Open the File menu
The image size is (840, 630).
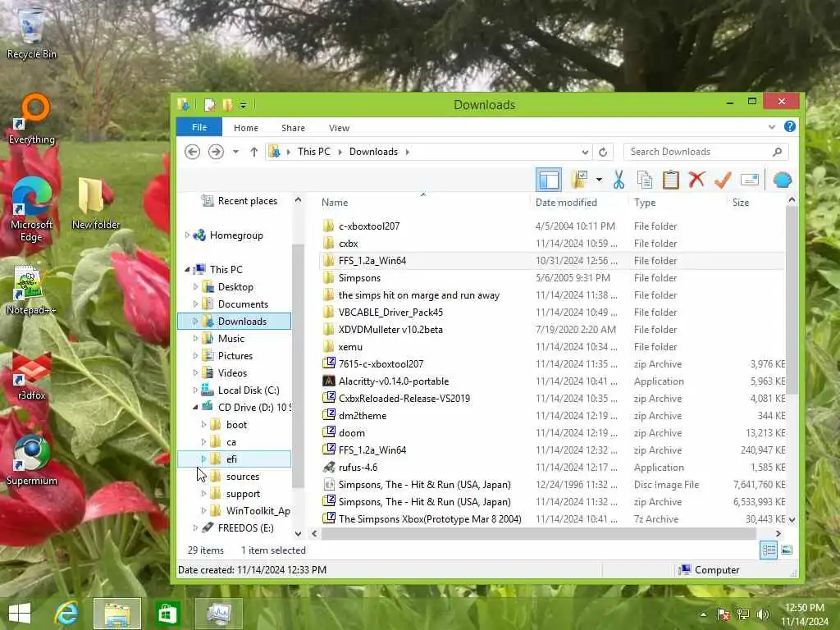tap(199, 127)
